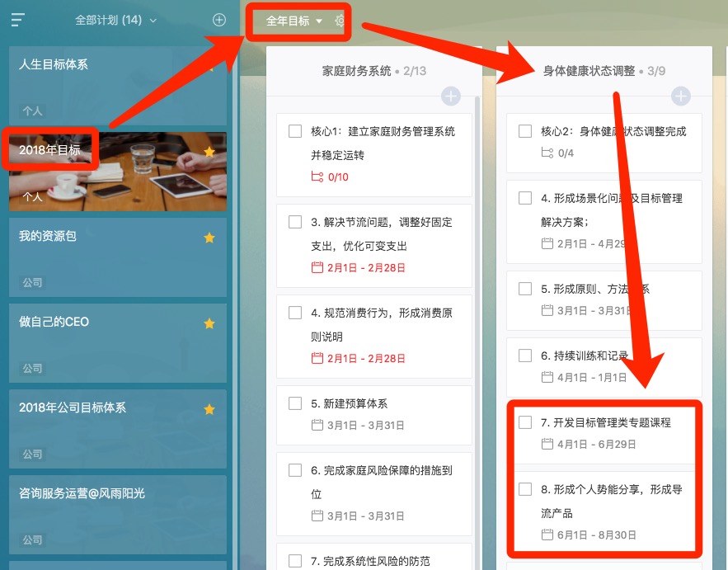This screenshot has height=570, width=728.
Task: Unstar the 2018年目标 plan
Action: 209,152
